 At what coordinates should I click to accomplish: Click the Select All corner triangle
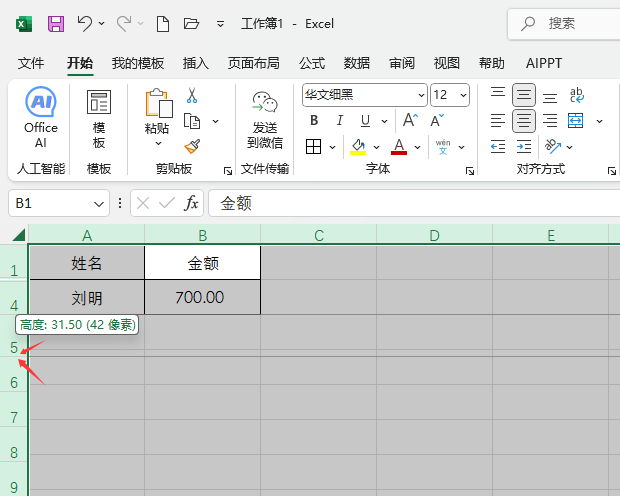click(19, 235)
